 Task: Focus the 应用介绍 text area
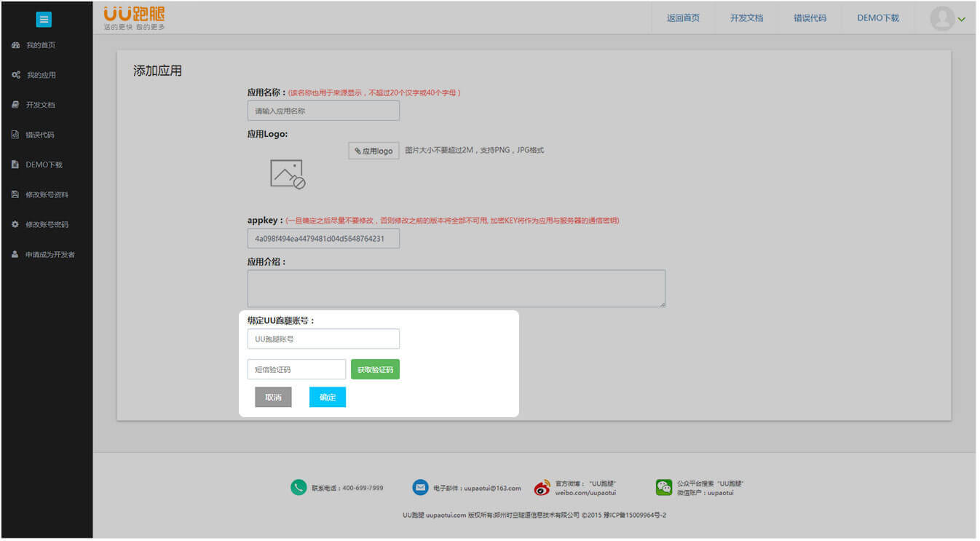[x=457, y=288]
